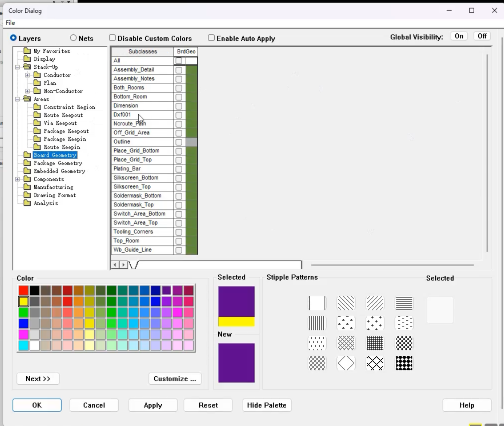
Task: Tick the Outline subclass checkbox
Action: click(179, 142)
